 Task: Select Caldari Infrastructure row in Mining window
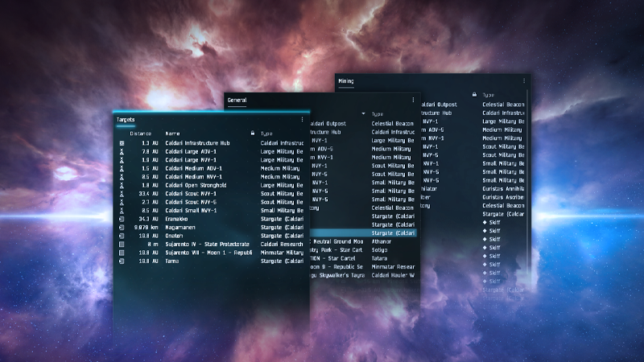(473, 113)
